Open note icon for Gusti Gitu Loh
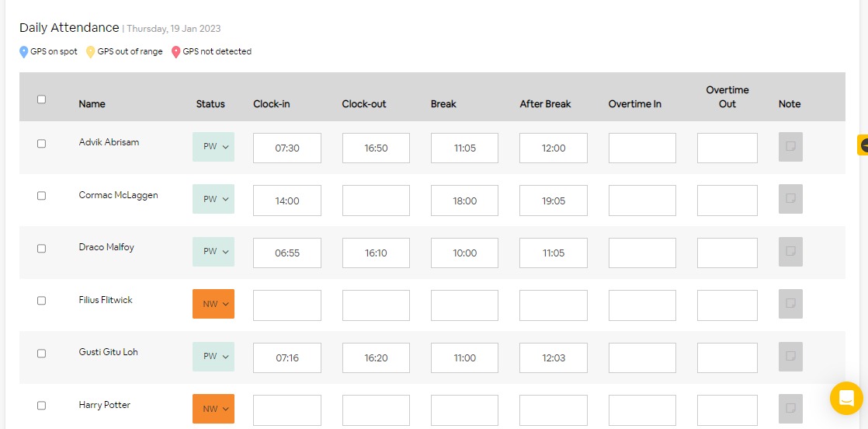868x429 pixels. 790,357
